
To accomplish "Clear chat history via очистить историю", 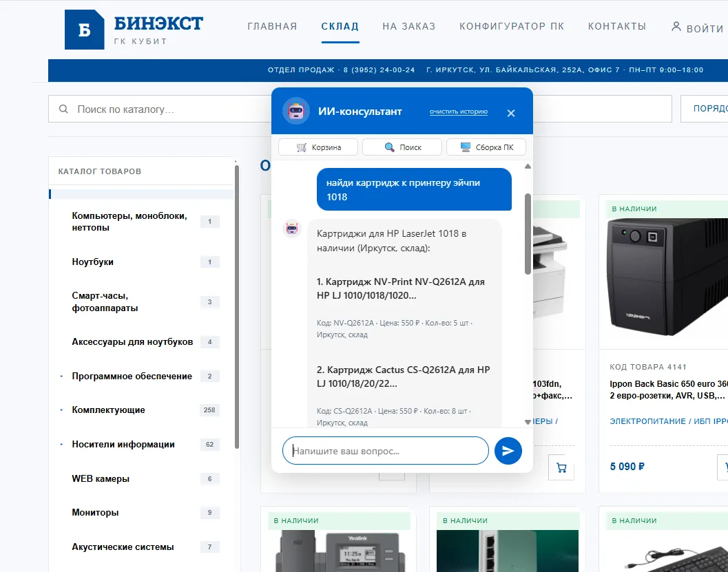I will pyautogui.click(x=458, y=112).
